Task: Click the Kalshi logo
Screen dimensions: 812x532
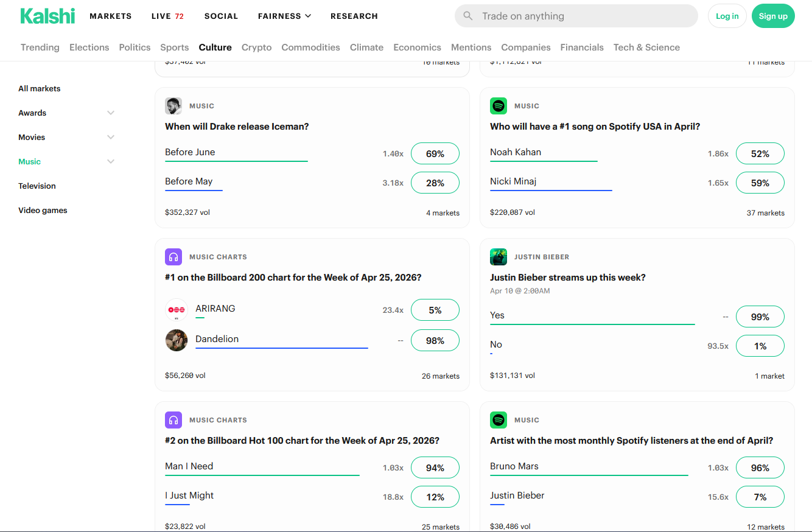Action: click(x=47, y=16)
